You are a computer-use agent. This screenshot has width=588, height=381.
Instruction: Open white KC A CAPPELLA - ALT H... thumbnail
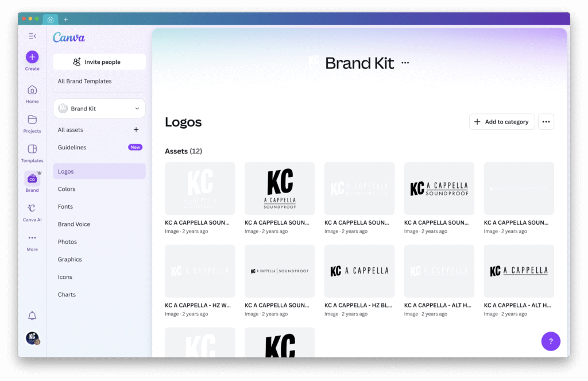[439, 271]
